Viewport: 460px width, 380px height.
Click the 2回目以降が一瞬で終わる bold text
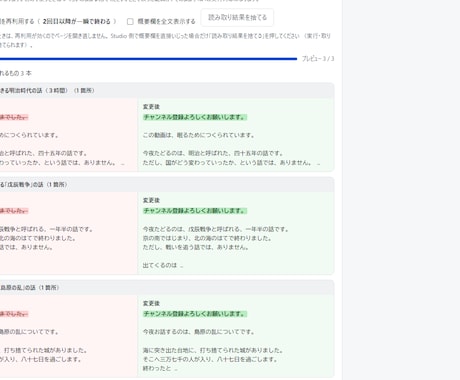[77, 21]
